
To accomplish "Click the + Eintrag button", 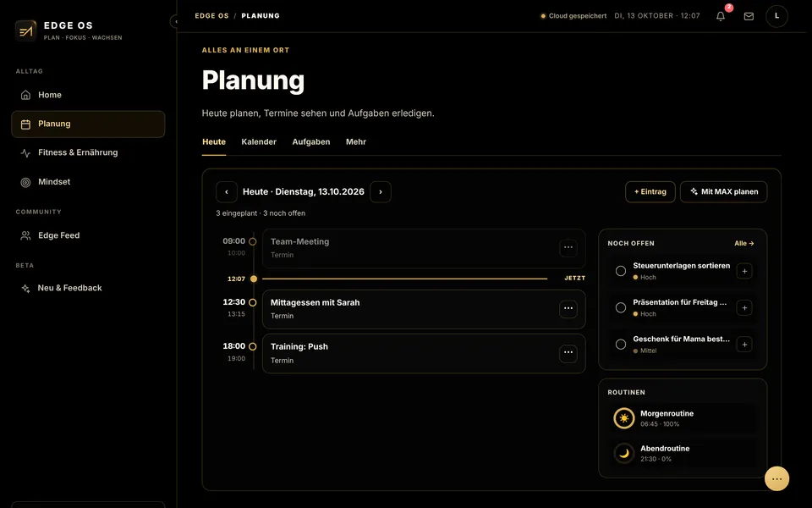I will [650, 192].
